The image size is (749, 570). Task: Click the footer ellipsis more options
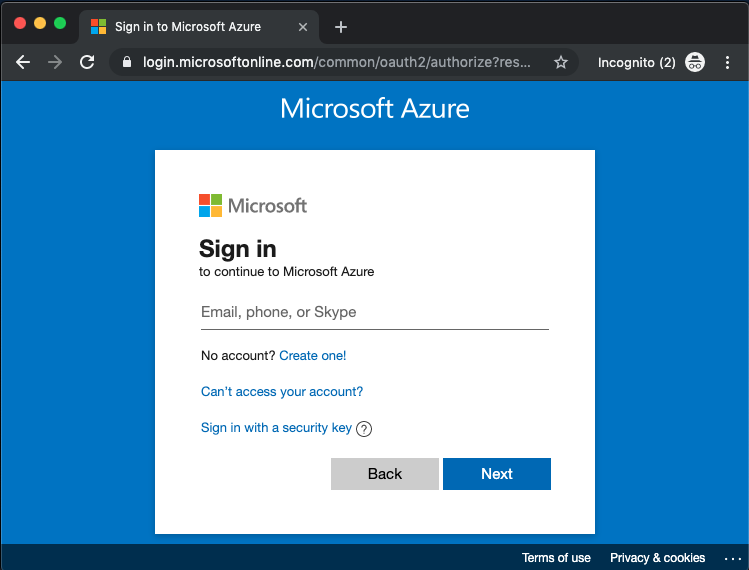pos(732,558)
